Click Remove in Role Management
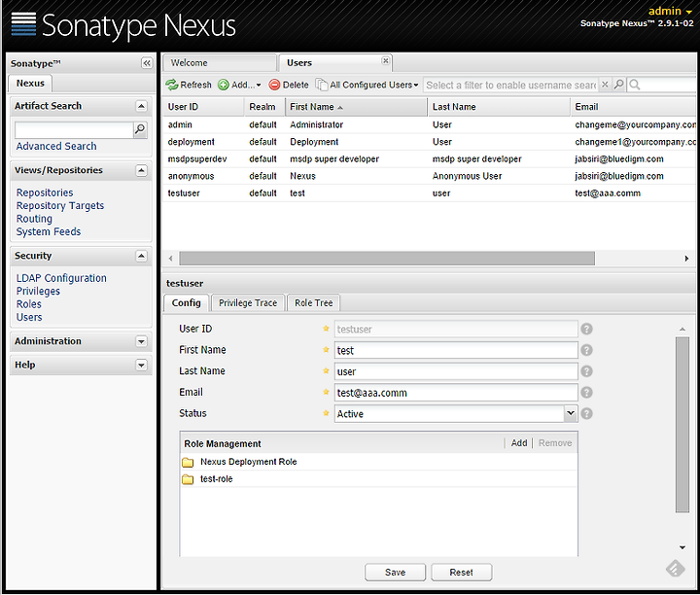700x595 pixels. tap(555, 443)
